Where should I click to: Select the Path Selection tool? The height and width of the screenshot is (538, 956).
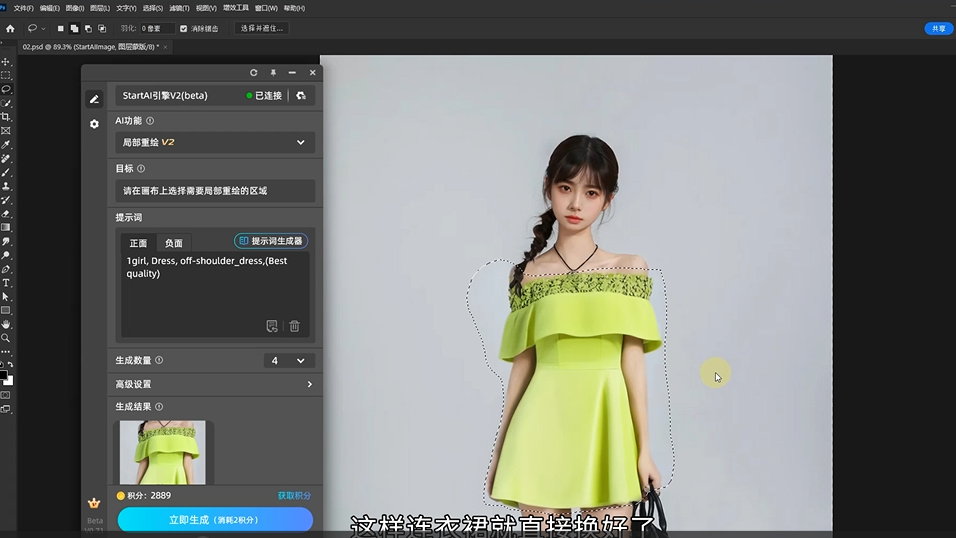tap(5, 297)
